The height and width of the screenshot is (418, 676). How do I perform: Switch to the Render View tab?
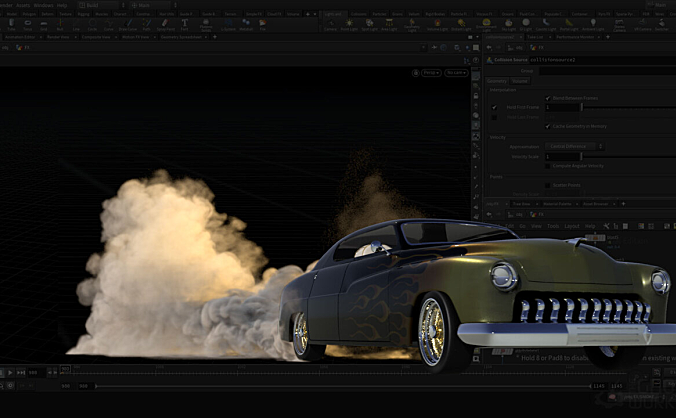pyautogui.click(x=58, y=37)
